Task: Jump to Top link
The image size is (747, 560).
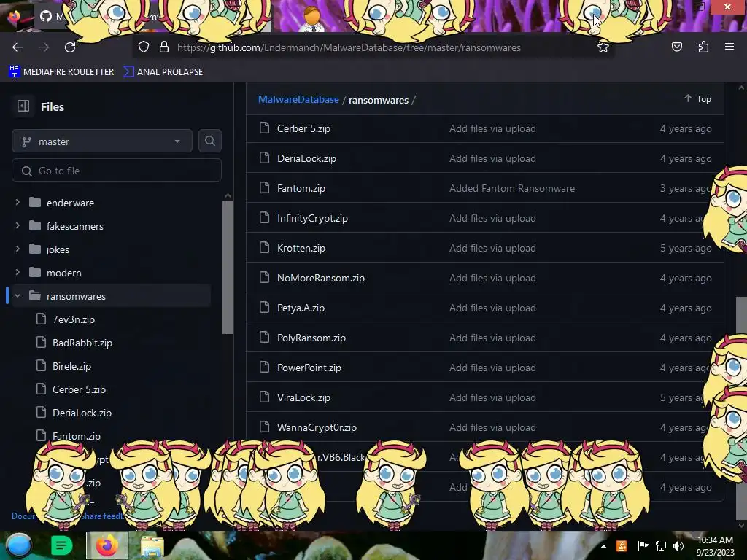Action: (x=698, y=98)
